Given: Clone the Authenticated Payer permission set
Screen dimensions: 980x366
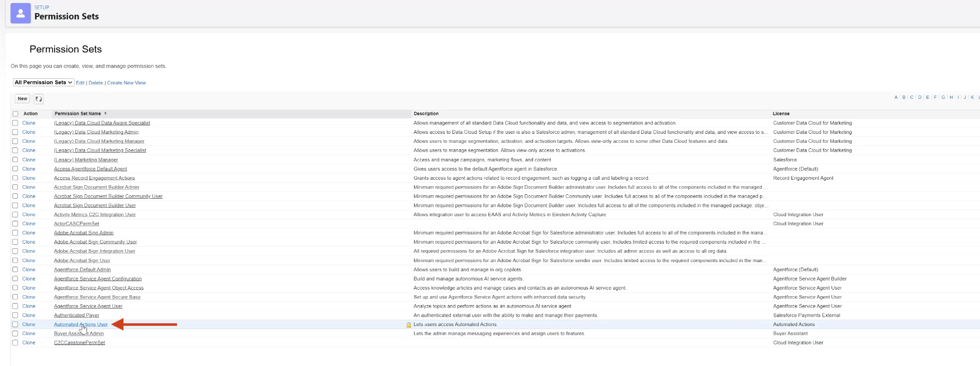Looking at the screenshot, I should coord(29,315).
